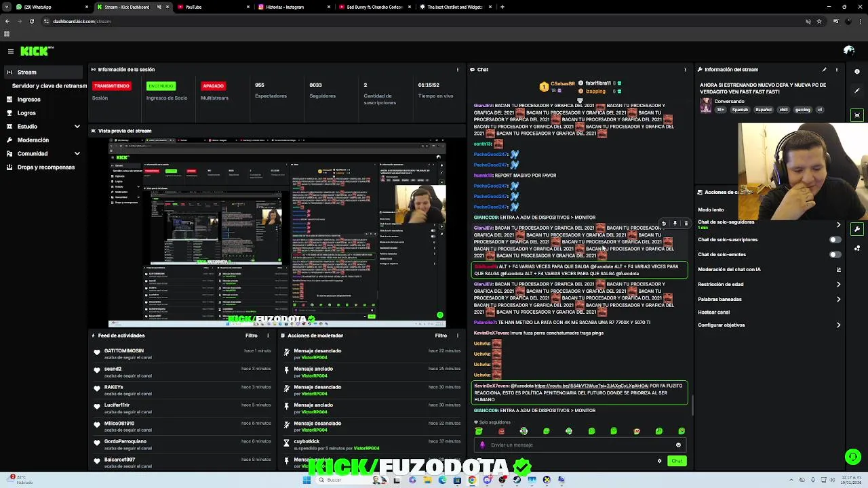
Task: Switch to the WhatsApp browser tab
Action: point(52,7)
